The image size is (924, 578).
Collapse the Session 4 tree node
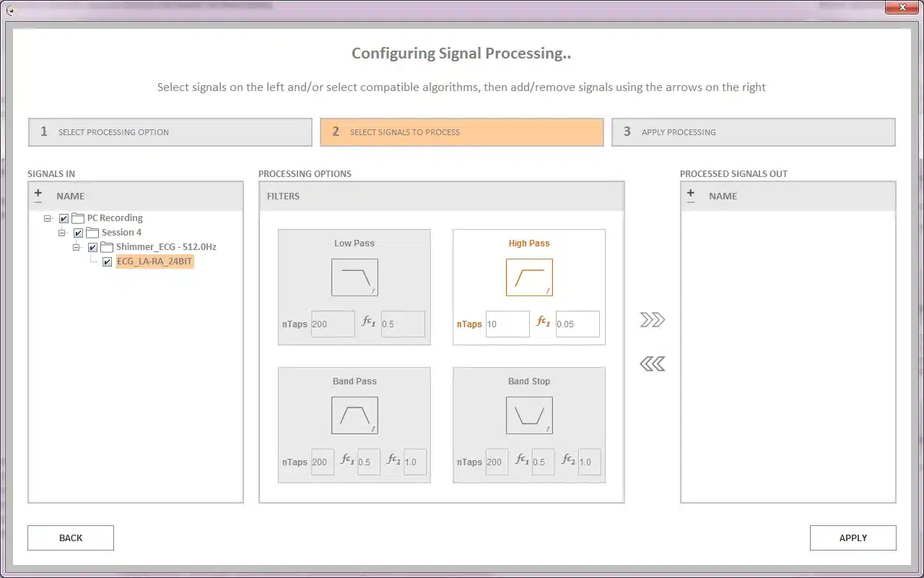(62, 233)
